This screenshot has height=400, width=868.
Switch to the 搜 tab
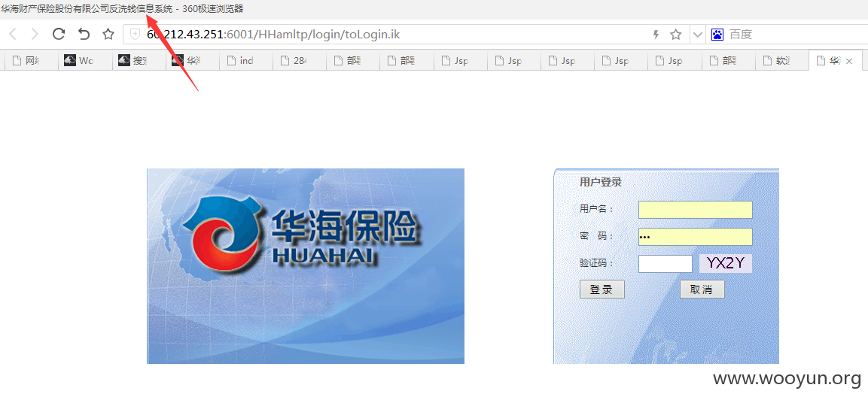[x=139, y=61]
